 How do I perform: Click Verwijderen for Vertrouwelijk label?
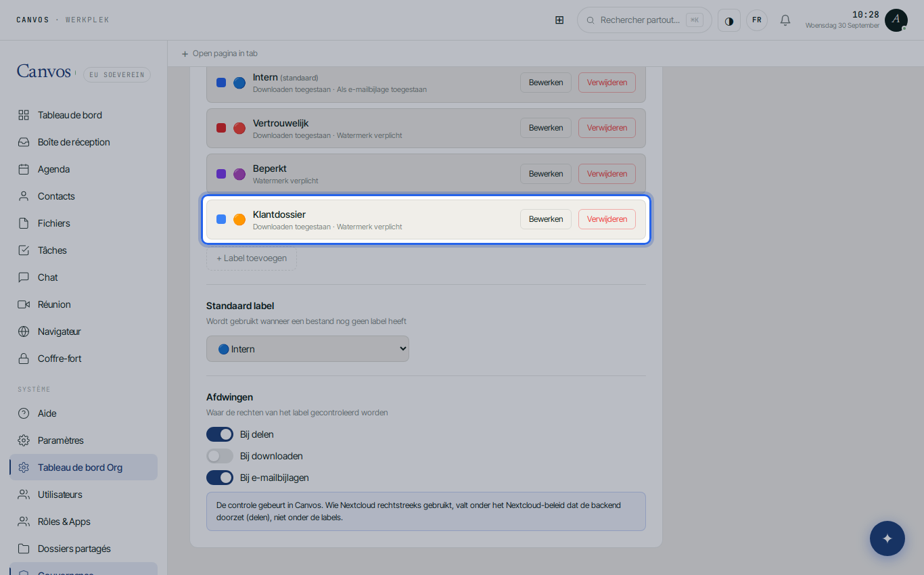tap(607, 128)
